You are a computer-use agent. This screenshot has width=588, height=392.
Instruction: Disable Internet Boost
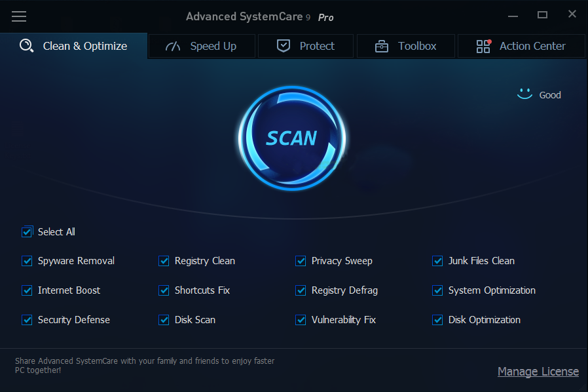pos(28,290)
